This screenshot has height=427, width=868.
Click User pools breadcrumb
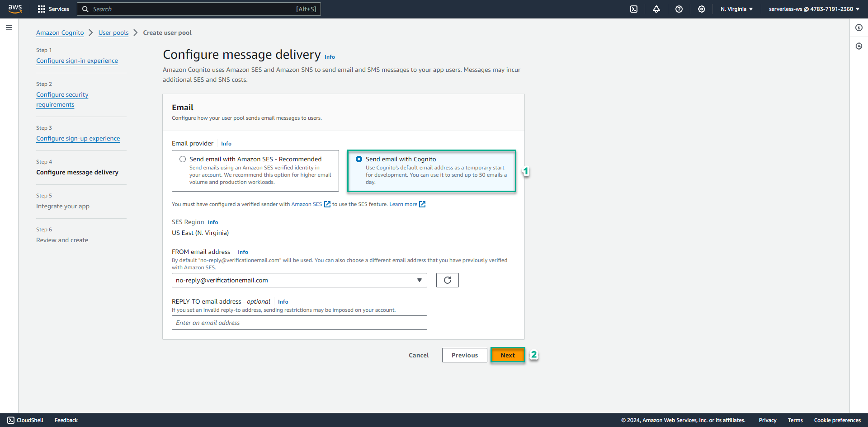[113, 33]
